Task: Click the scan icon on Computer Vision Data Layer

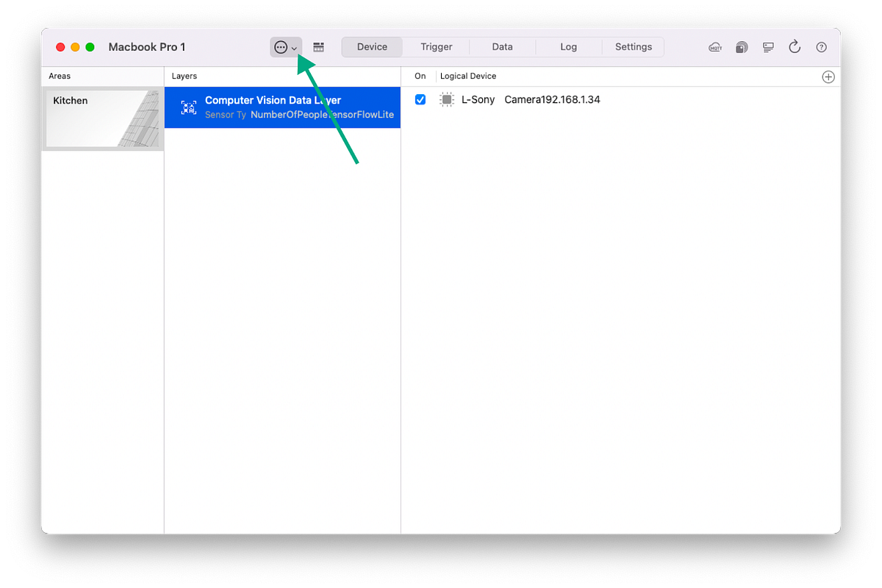Action: pyautogui.click(x=189, y=107)
